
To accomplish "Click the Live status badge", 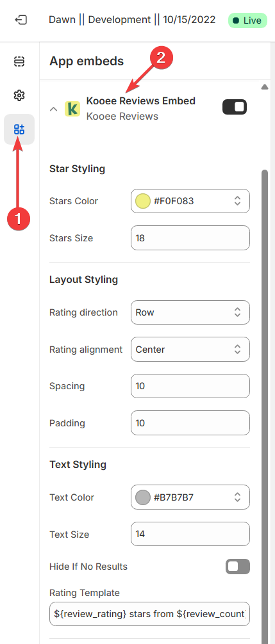I will (247, 20).
